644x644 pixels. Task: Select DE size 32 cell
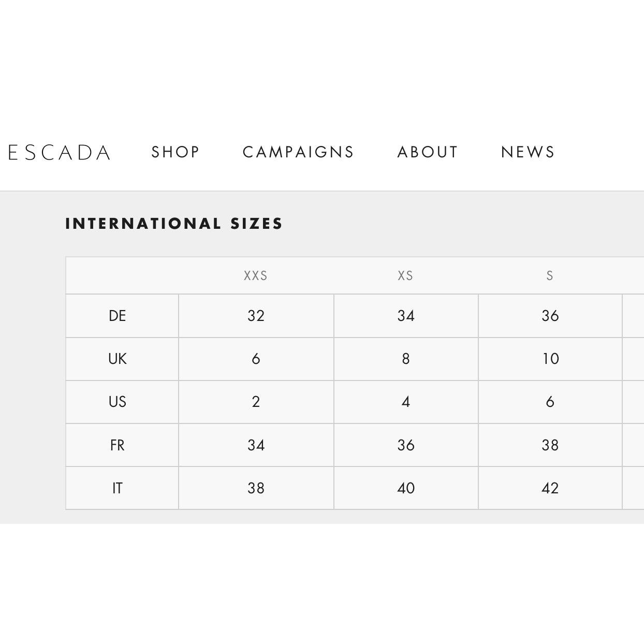point(256,316)
